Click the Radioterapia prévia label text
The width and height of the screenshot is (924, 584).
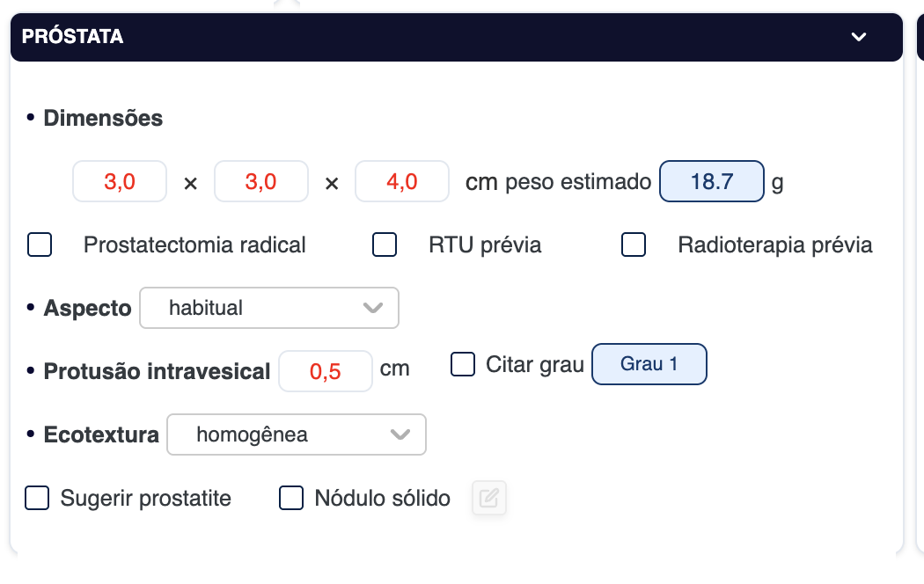[x=775, y=245]
